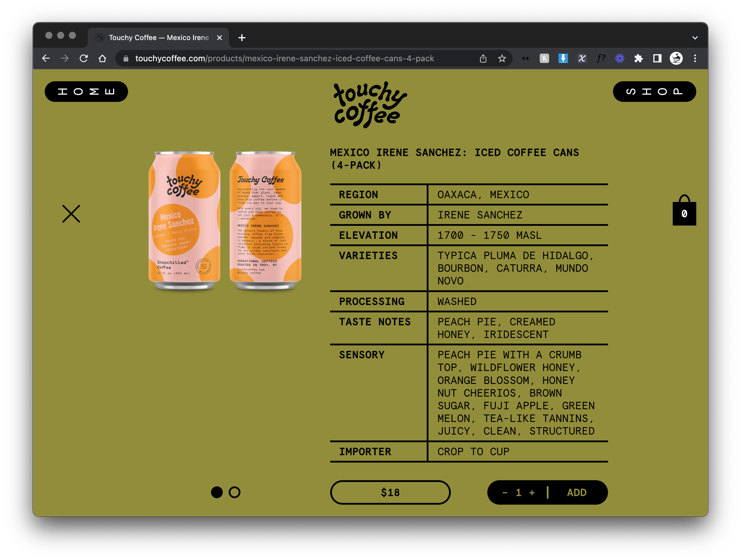Toggle the browser side panel icon
The width and height of the screenshot is (741, 560).
(657, 59)
